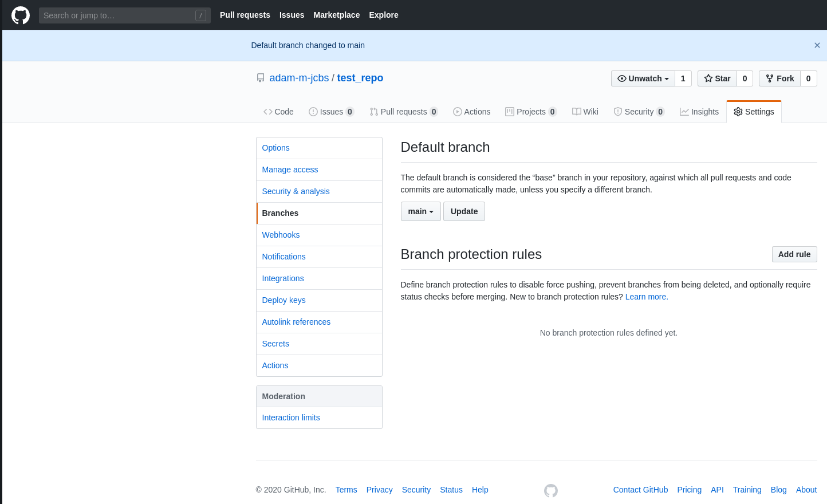Click the watchers count 1
This screenshot has height=504, width=827.
(683, 78)
